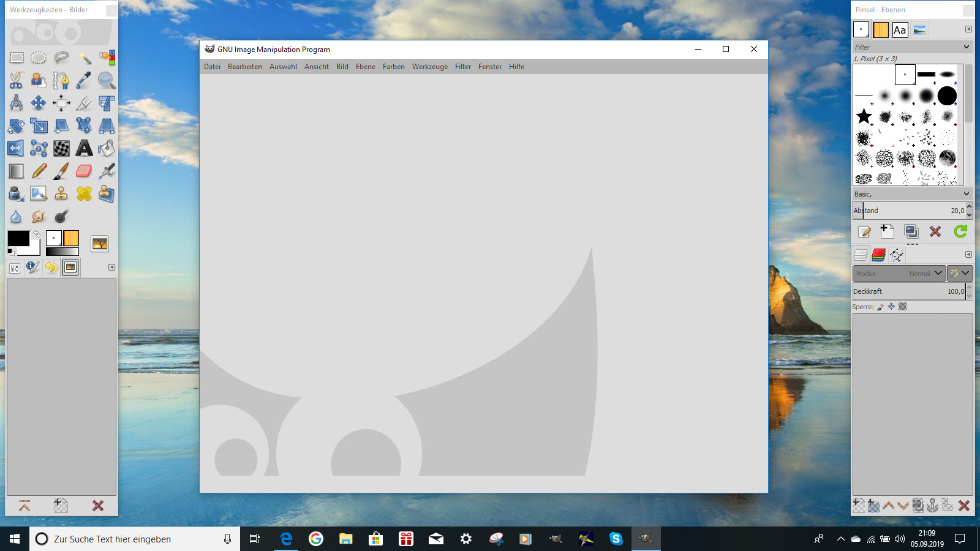Duplicate the selected brush
The height and width of the screenshot is (551, 980).
[x=911, y=231]
